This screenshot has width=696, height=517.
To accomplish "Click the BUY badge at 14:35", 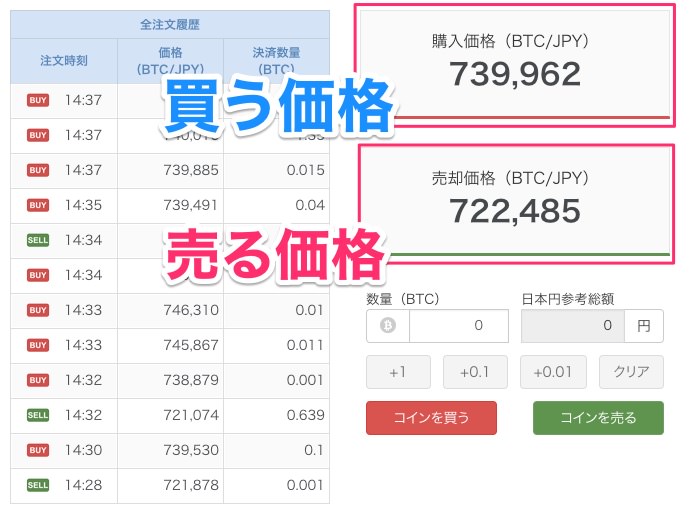I will pos(38,205).
